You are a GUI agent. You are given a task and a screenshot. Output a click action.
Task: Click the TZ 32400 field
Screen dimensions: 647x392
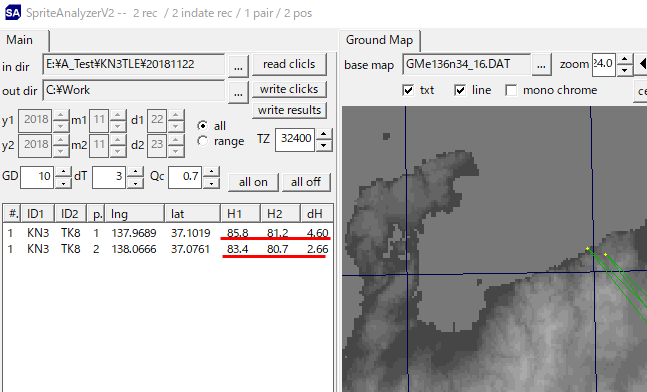295,139
